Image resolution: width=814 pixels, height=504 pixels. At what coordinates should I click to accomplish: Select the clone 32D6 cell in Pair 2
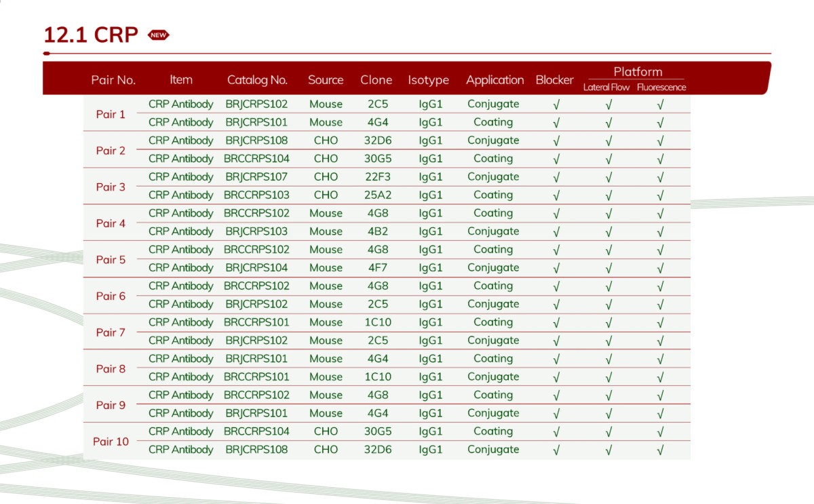(376, 140)
